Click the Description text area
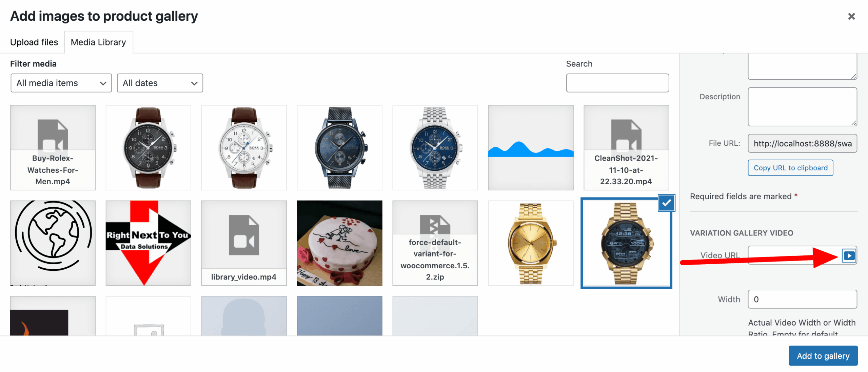 [x=803, y=107]
